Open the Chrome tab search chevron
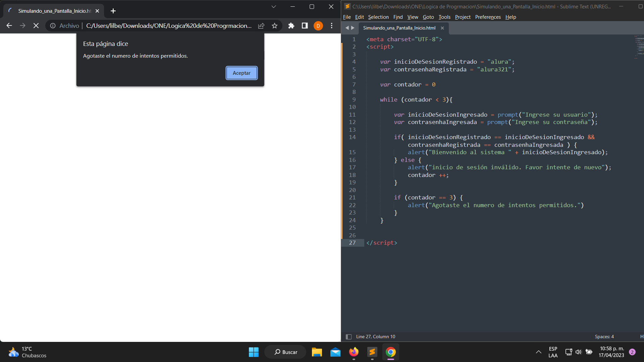The height and width of the screenshot is (362, 644). point(274,7)
